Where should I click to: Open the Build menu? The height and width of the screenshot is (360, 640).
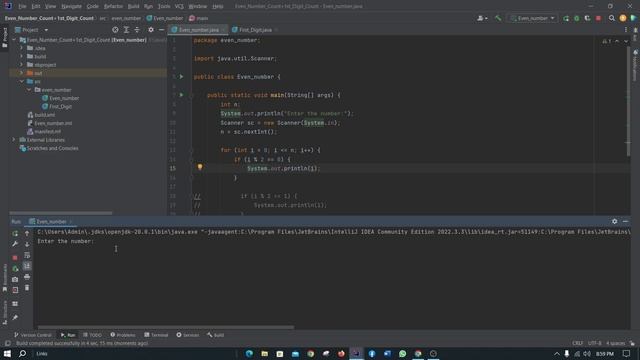[133, 6]
